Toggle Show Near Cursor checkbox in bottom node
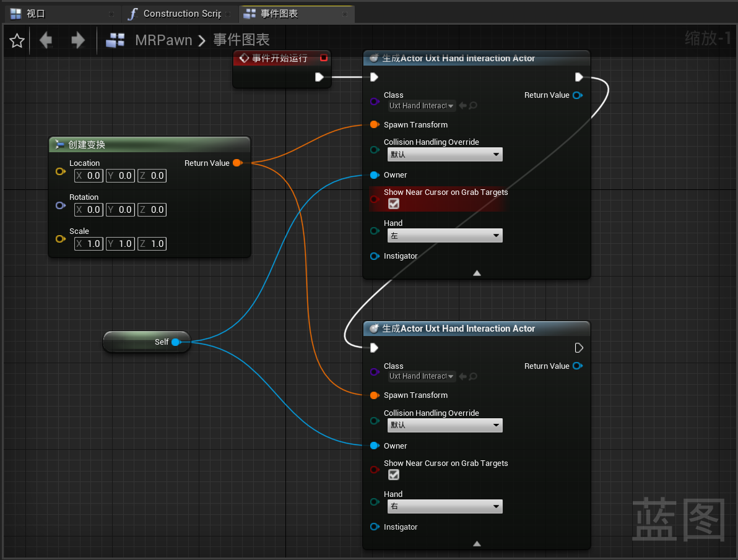 tap(394, 475)
